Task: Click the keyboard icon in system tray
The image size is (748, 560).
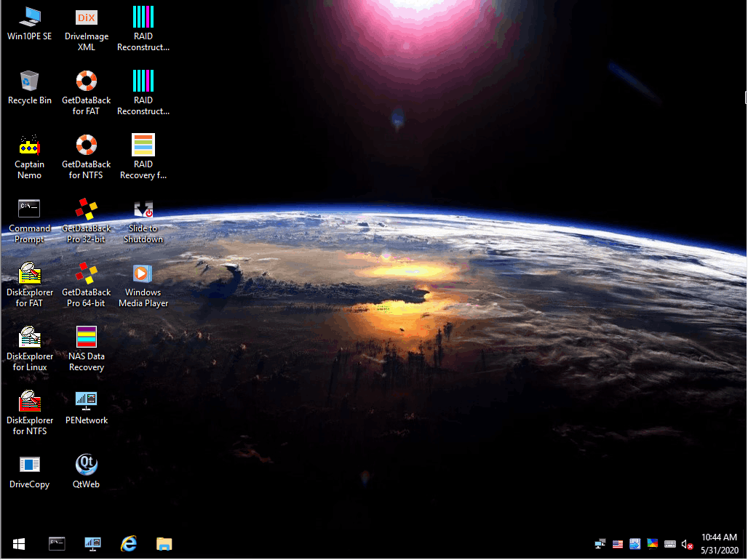Action: point(670,544)
